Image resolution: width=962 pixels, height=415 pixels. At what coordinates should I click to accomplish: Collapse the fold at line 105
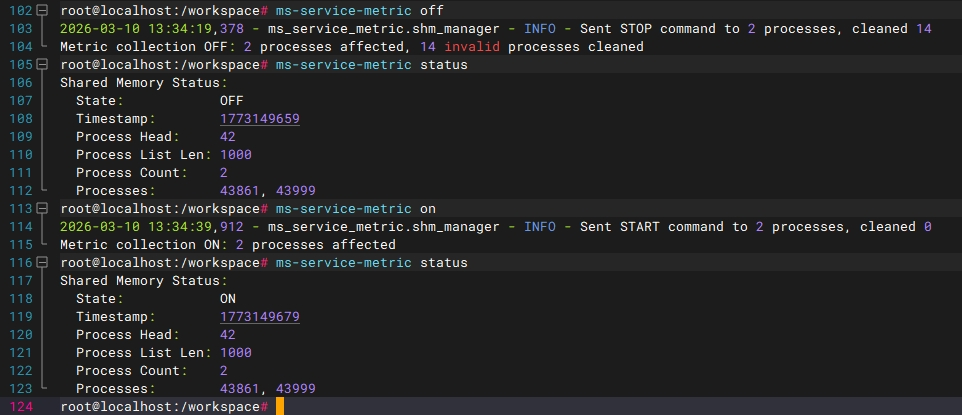(x=42, y=64)
